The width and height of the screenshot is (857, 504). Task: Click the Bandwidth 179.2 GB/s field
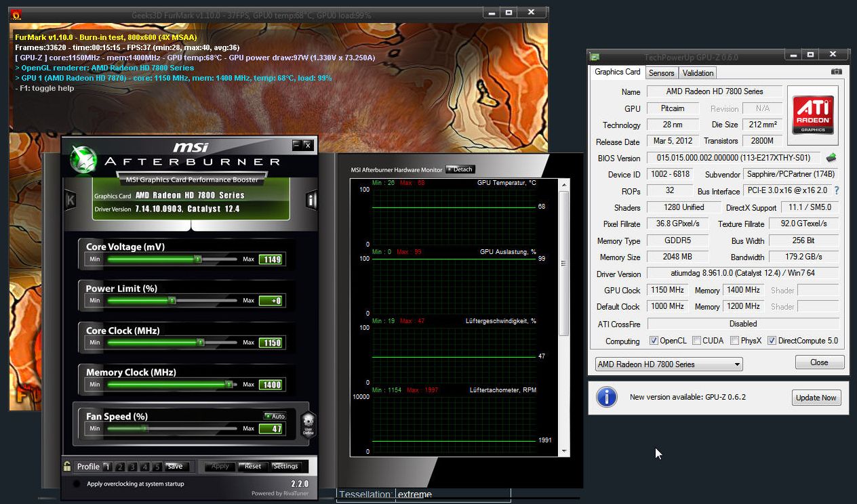click(804, 257)
